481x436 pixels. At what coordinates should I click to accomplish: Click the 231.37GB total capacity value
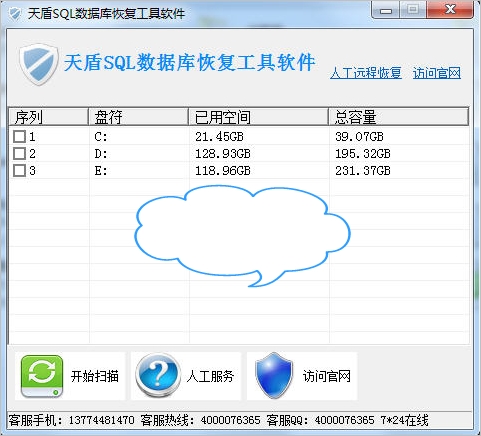(363, 171)
